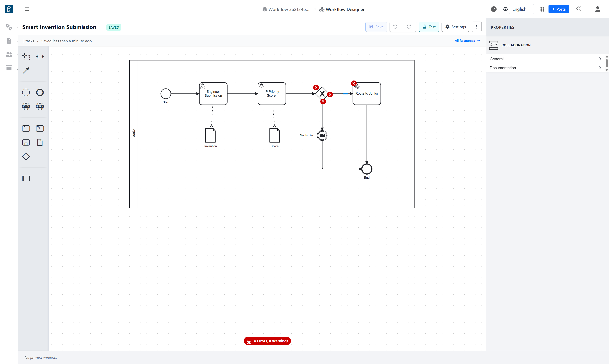Create a pool/participant from palette
The height and width of the screenshot is (364, 609).
26,179
